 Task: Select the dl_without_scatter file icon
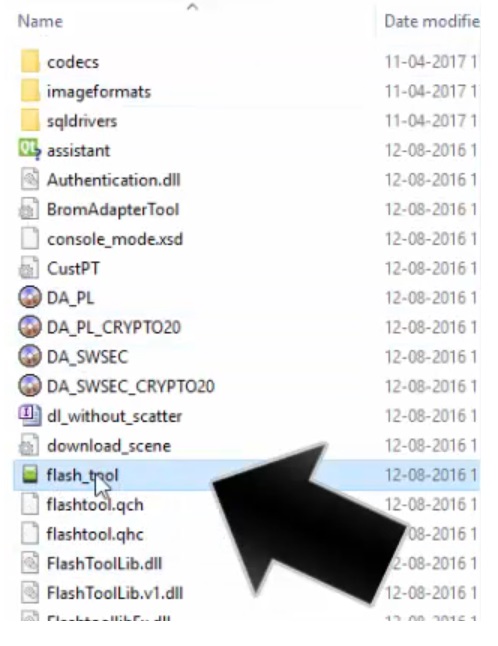pyautogui.click(x=30, y=415)
